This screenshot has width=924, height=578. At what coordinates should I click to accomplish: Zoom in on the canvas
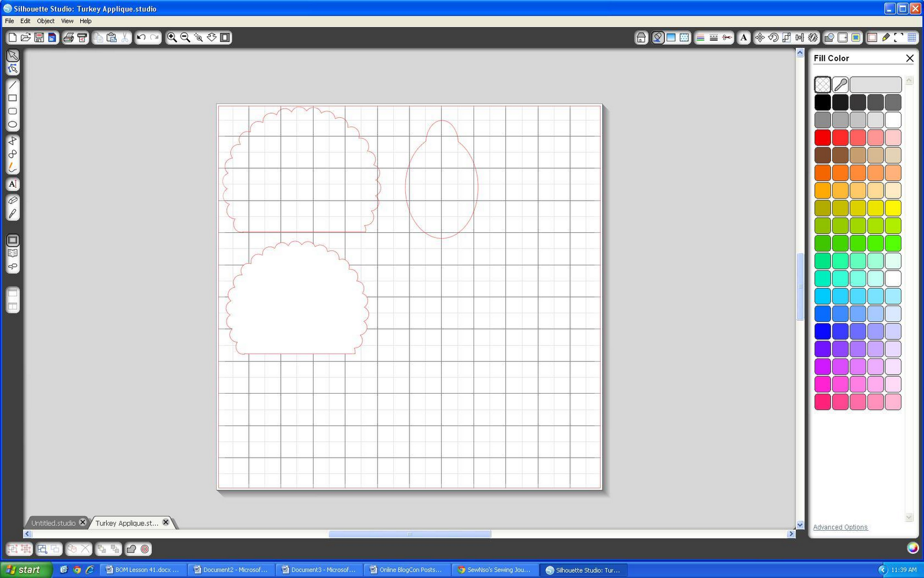[172, 38]
